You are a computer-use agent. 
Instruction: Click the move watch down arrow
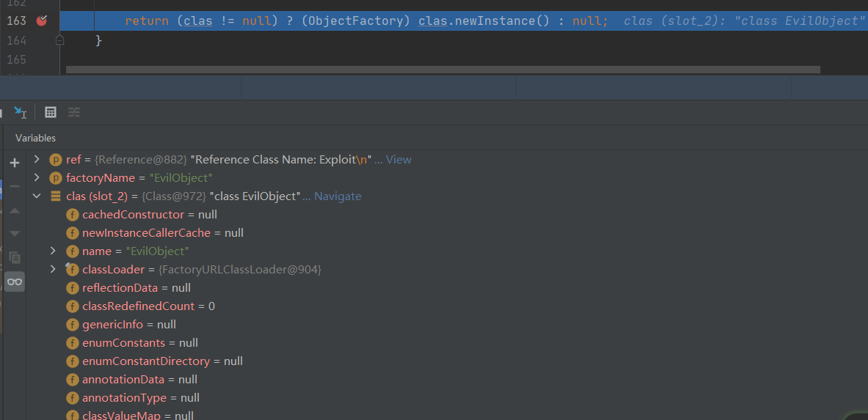click(x=14, y=234)
